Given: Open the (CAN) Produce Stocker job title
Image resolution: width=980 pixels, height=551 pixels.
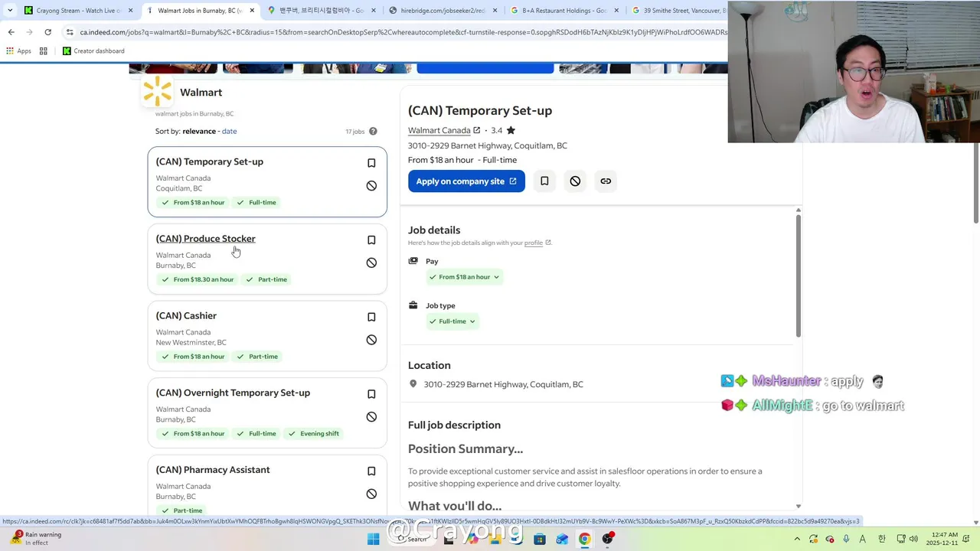Looking at the screenshot, I should tap(206, 239).
